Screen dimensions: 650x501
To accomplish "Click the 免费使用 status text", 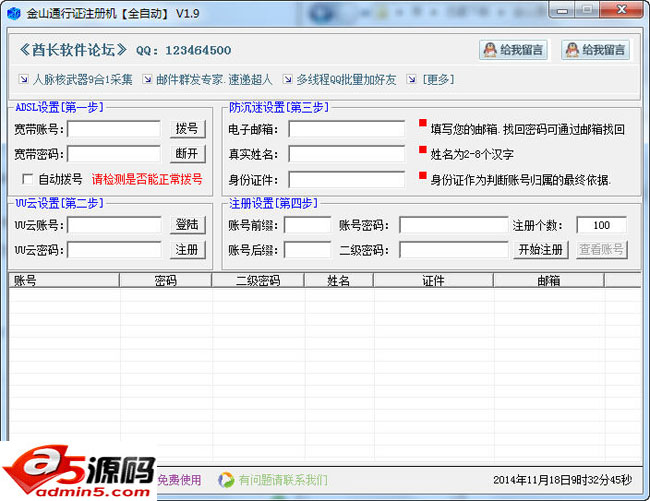I will 179,480.
